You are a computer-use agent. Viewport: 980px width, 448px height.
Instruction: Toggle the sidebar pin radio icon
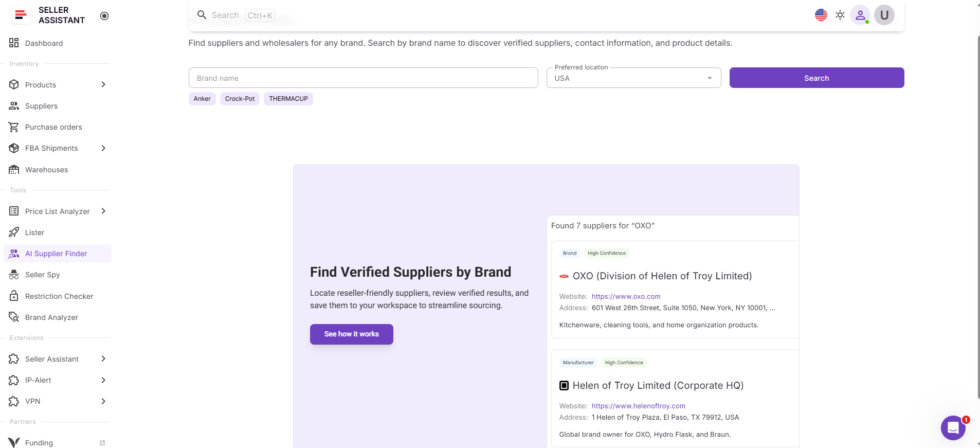[104, 16]
